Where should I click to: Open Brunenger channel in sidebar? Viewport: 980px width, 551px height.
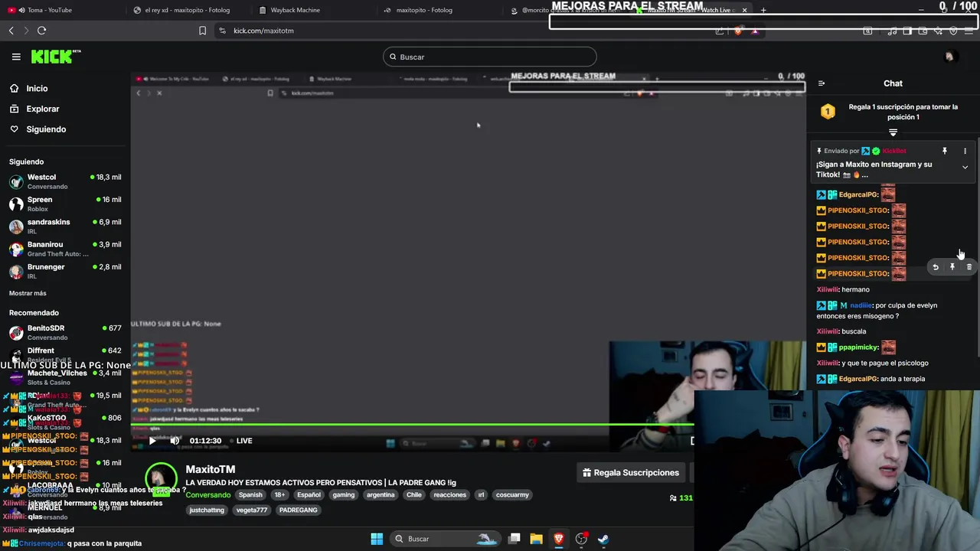[x=65, y=271]
